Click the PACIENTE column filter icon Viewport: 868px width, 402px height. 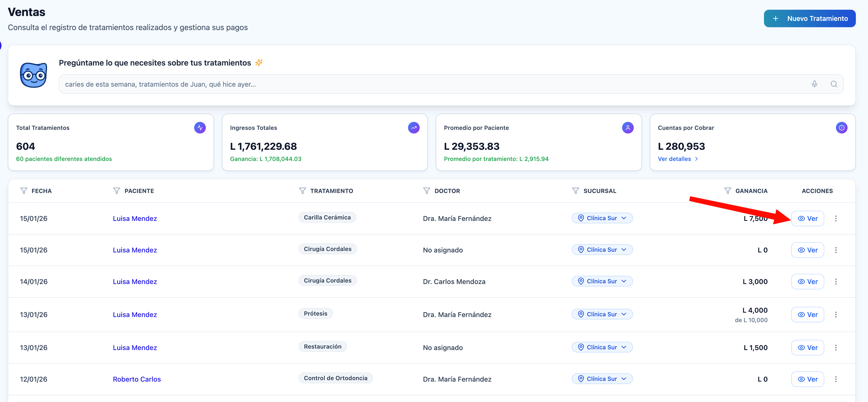point(117,191)
